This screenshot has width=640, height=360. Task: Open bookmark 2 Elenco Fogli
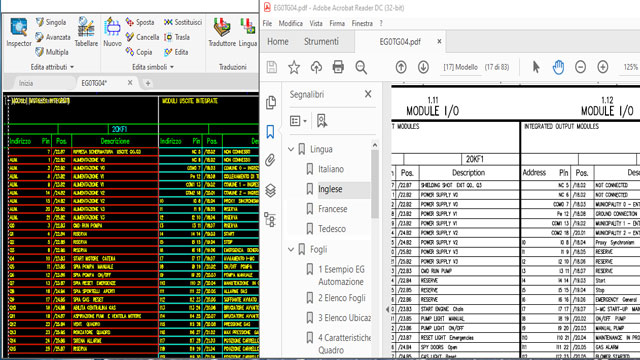(x=342, y=298)
